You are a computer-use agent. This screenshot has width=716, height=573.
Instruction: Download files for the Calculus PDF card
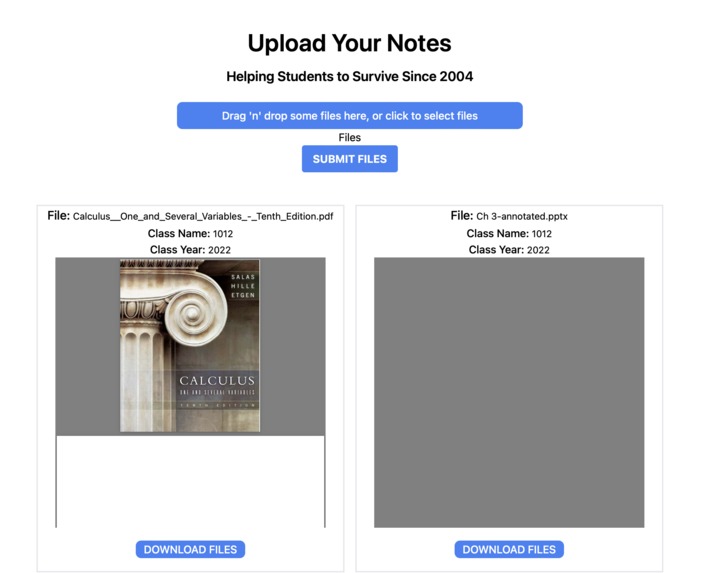click(190, 549)
